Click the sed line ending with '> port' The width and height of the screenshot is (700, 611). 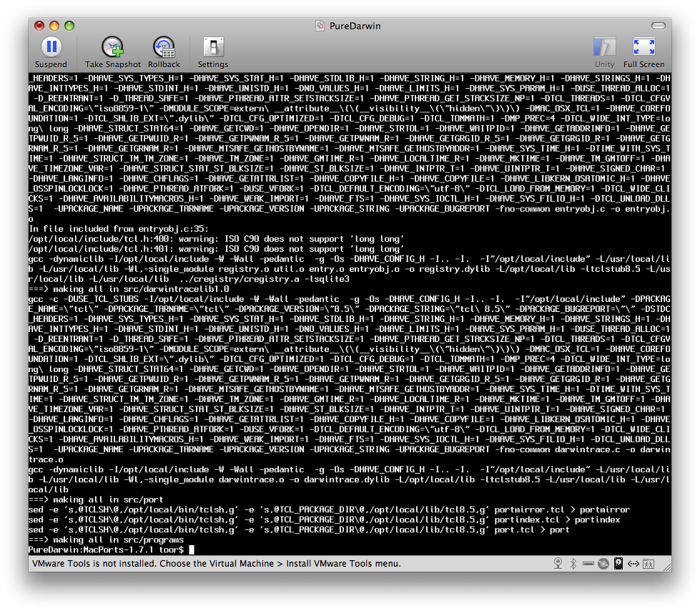pos(299,529)
